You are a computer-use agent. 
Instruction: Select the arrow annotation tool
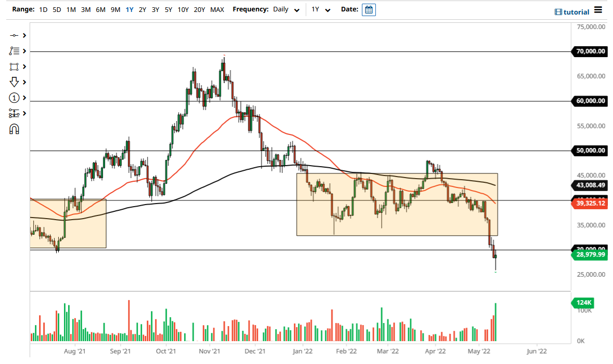coord(14,82)
